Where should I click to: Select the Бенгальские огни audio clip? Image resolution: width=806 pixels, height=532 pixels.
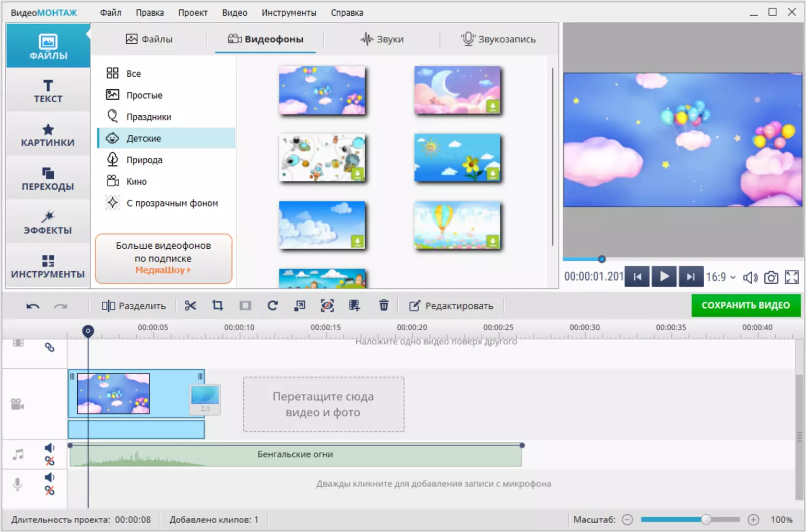(x=295, y=455)
